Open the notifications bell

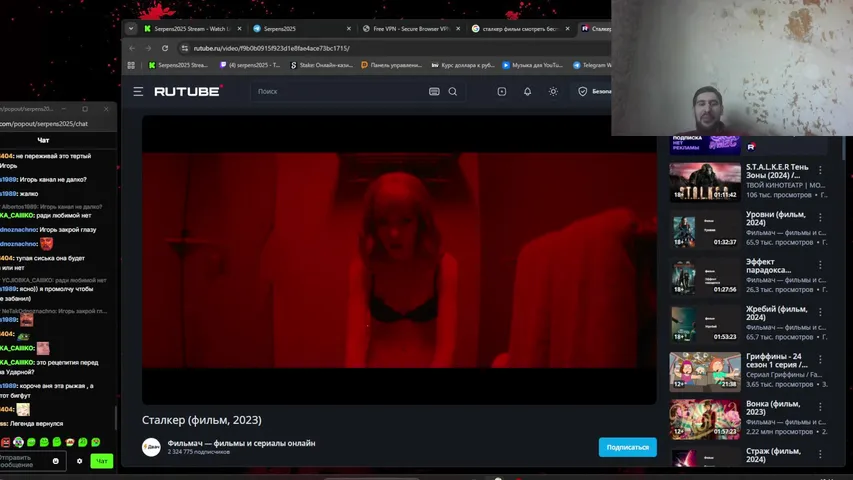click(527, 91)
